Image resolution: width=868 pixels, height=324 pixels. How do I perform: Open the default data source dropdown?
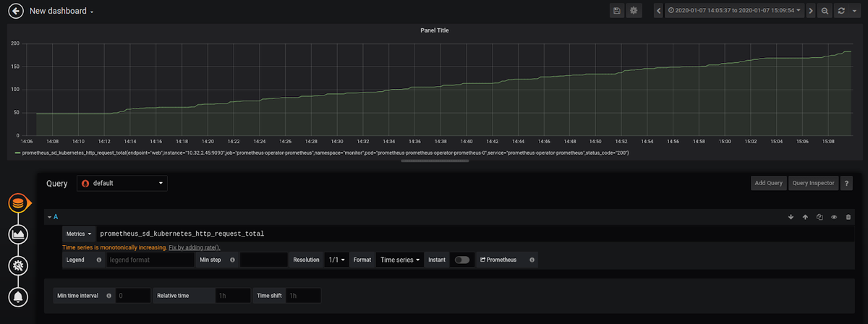click(122, 184)
